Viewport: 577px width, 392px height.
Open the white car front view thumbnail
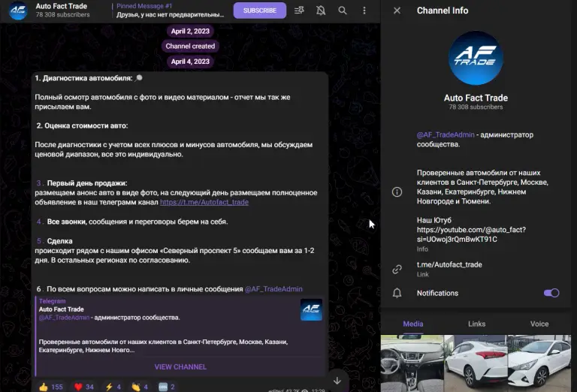pyautogui.click(x=539, y=363)
